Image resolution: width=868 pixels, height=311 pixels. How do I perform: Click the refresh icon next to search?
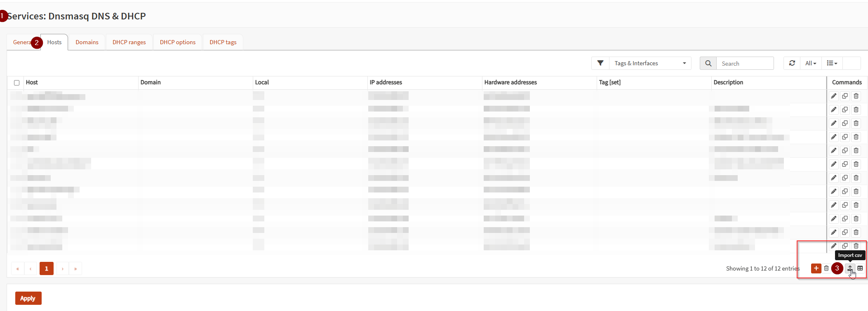(x=792, y=63)
